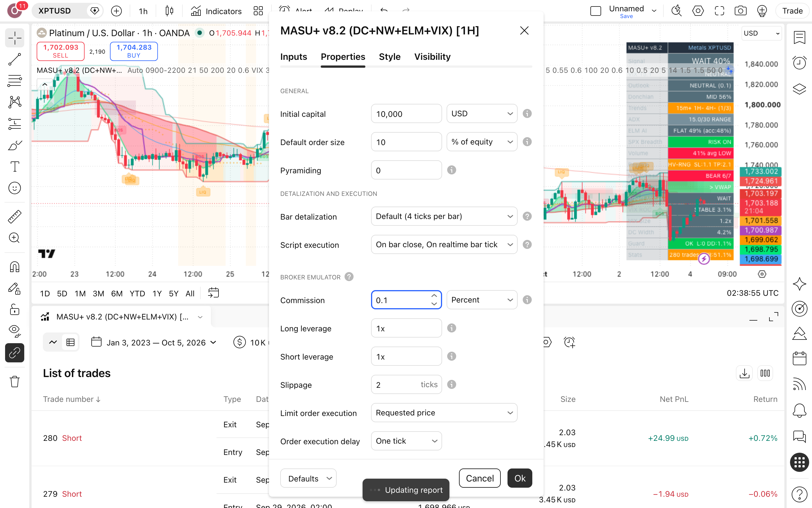812x508 pixels.
Task: Open the chart layout grid selector
Action: [x=258, y=11]
